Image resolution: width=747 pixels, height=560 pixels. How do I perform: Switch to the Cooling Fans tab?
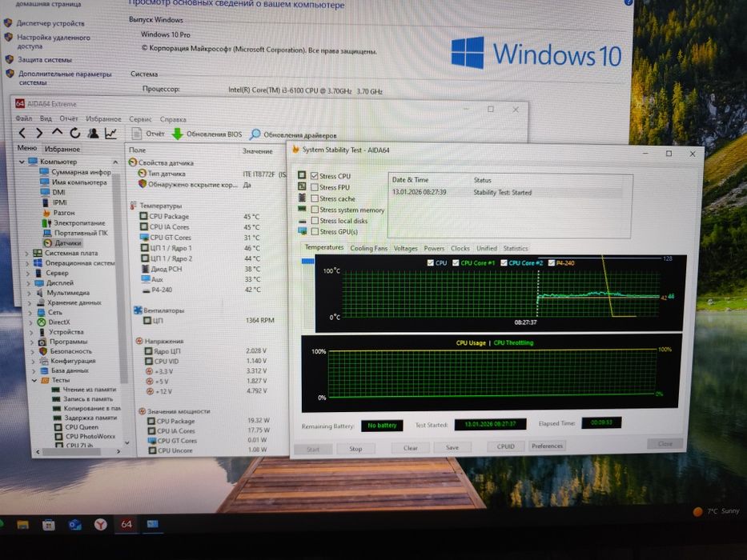click(x=368, y=248)
